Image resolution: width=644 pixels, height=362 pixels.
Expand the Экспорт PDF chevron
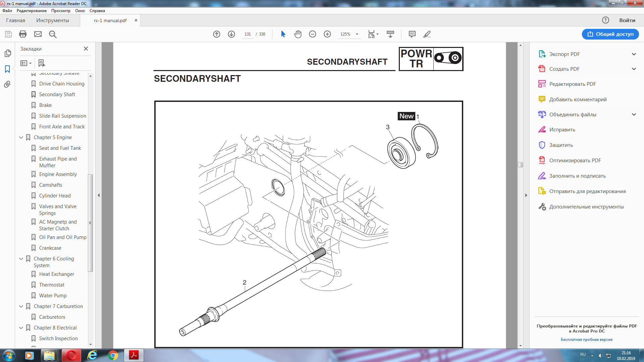634,54
